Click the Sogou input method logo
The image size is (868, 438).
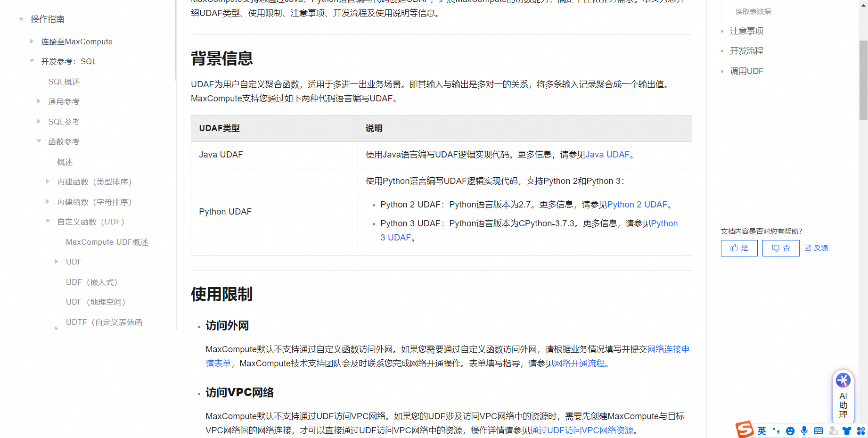point(745,430)
